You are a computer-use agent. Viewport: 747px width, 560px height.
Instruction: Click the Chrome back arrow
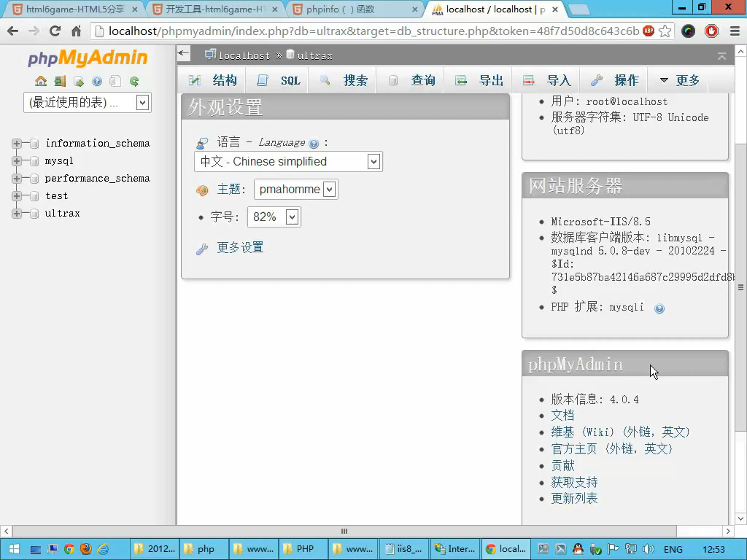[x=13, y=31]
